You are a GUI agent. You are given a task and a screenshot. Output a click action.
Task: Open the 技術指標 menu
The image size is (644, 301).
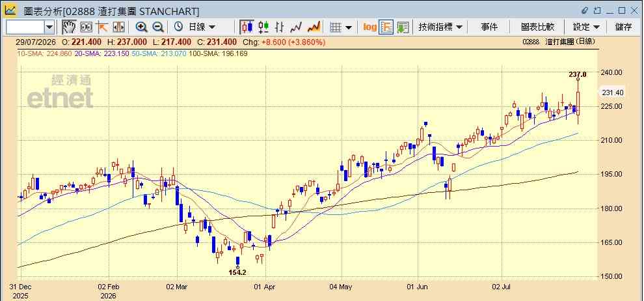pyautogui.click(x=440, y=27)
